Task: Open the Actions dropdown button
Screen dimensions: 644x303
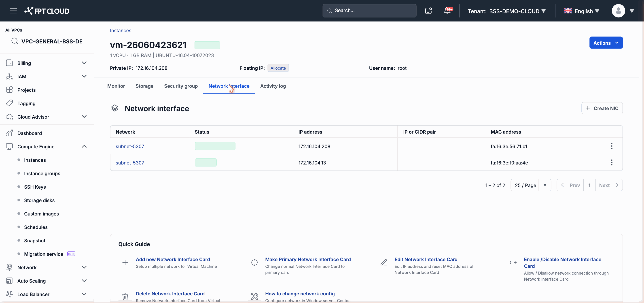Action: [606, 43]
